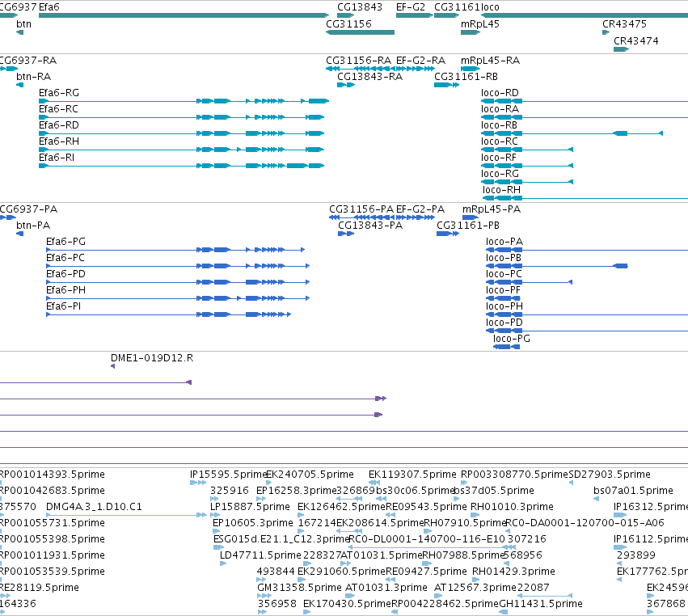Select mRpL45-PA protein label
Image resolution: width=688 pixels, height=616 pixels.
(492, 209)
